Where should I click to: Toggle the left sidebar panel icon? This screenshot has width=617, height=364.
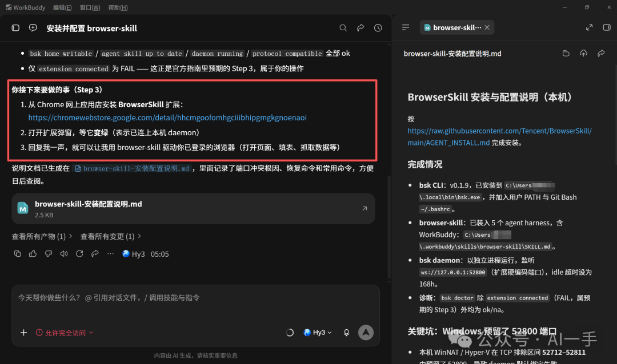click(15, 28)
